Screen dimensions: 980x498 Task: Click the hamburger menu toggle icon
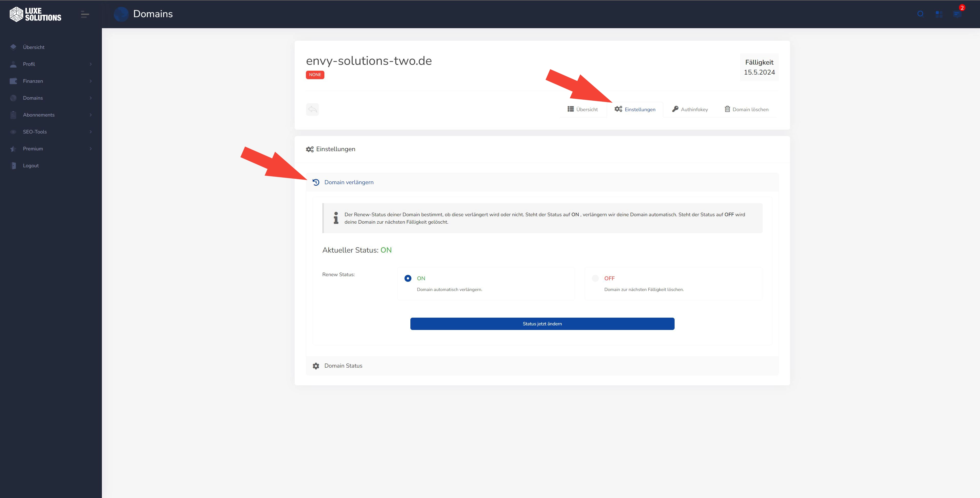pyautogui.click(x=84, y=14)
